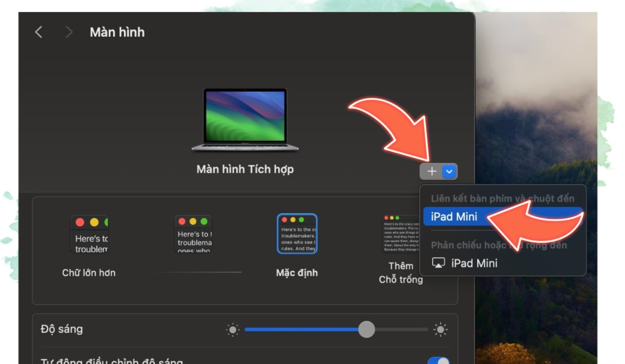Image resolution: width=625 pixels, height=364 pixels.
Task: Click the brightness slider knob
Action: (366, 330)
